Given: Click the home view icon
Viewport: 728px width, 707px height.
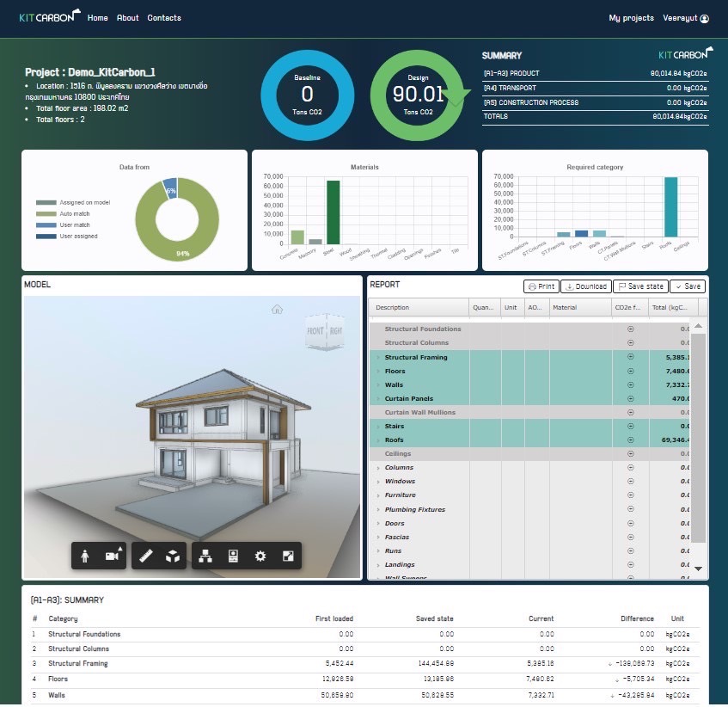Looking at the screenshot, I should pos(277,309).
